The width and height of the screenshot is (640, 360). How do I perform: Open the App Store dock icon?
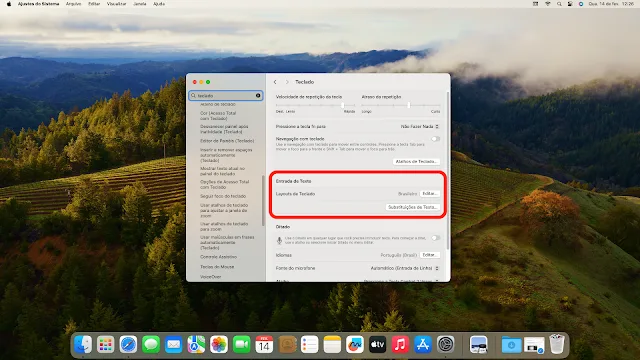423,344
